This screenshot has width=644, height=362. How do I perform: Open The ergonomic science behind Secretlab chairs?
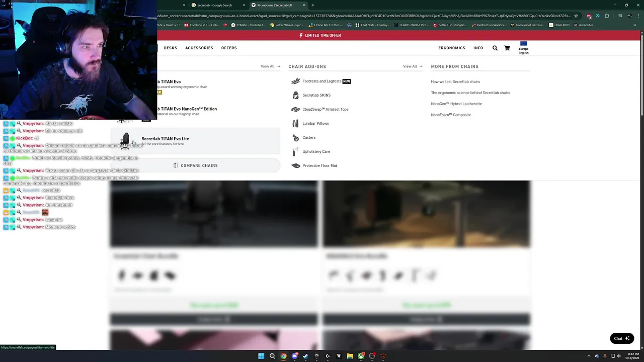click(x=470, y=93)
